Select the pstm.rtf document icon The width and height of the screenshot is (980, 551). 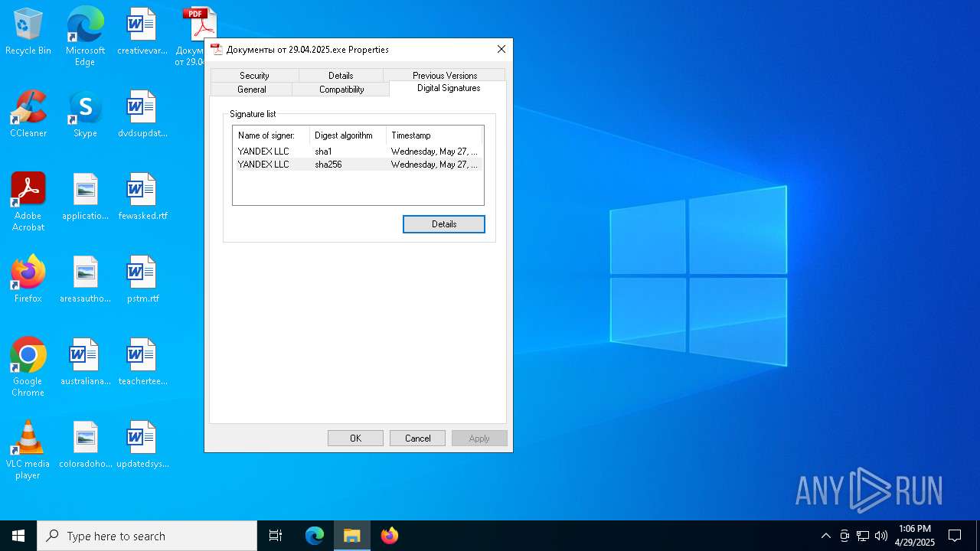[x=142, y=280]
